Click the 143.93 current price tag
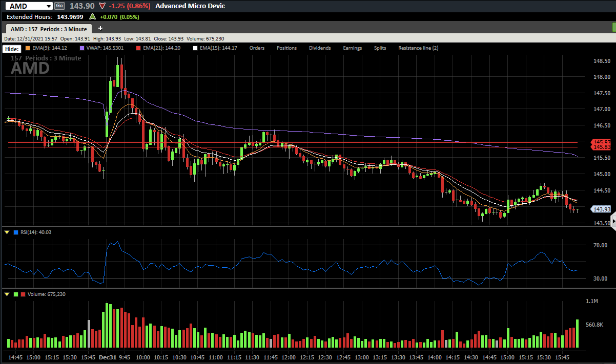The height and width of the screenshot is (364, 616). click(x=601, y=209)
